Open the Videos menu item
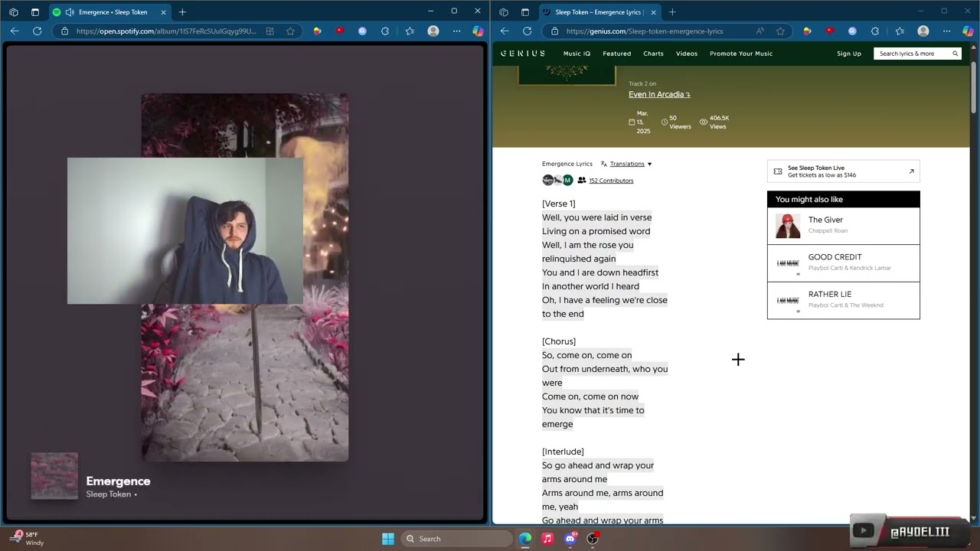Viewport: 980px width, 551px height. tap(687, 54)
